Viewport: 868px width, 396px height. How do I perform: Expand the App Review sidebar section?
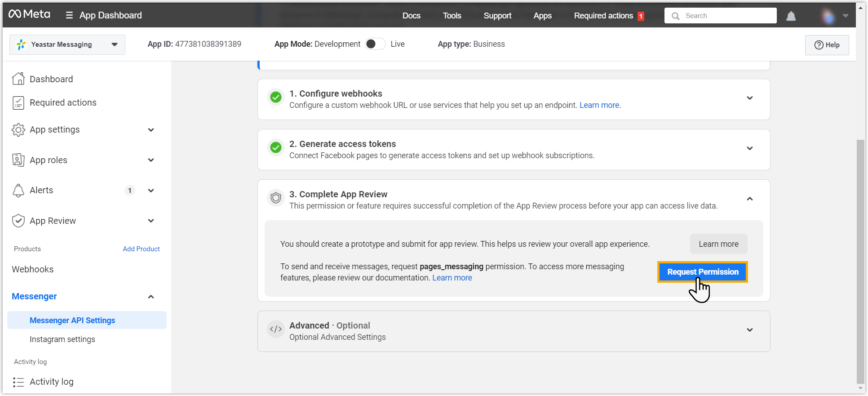[151, 221]
